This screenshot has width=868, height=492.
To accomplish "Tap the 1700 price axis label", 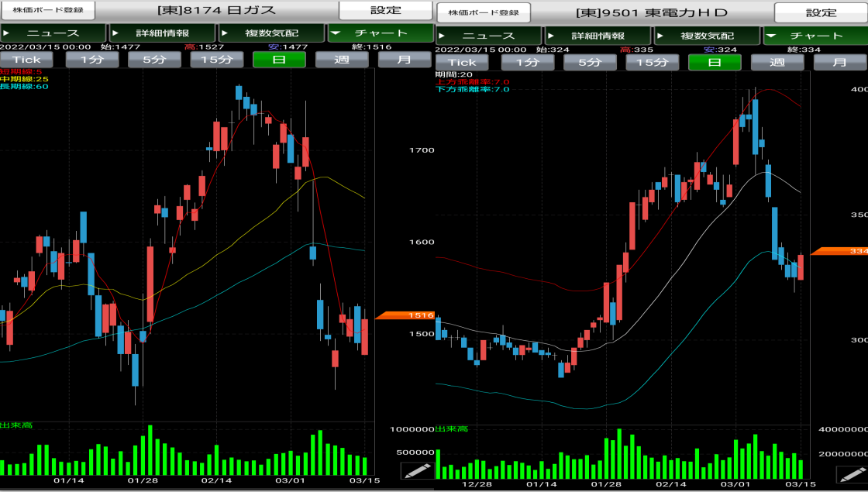I will point(422,150).
